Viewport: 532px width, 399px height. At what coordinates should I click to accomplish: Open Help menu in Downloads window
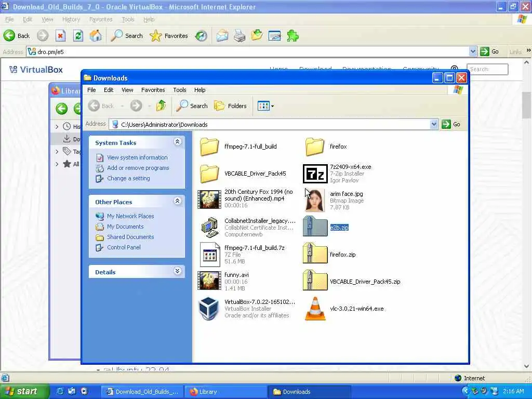click(200, 90)
